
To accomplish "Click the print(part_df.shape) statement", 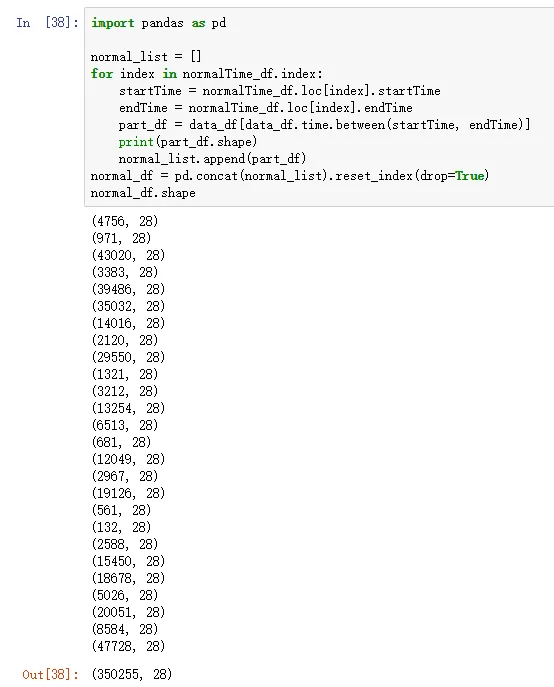I will click(x=188, y=142).
